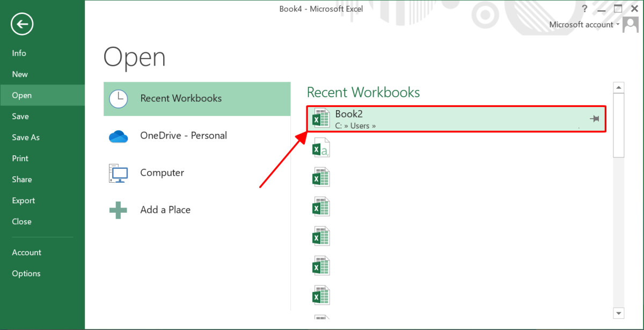The height and width of the screenshot is (330, 644).
Task: Open Excel Options
Action: [26, 273]
